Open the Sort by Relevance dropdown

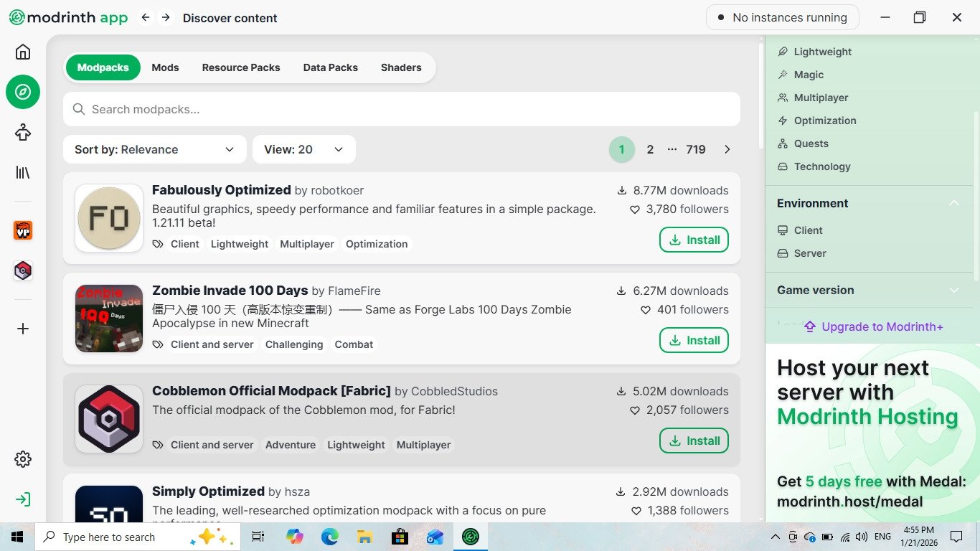154,149
